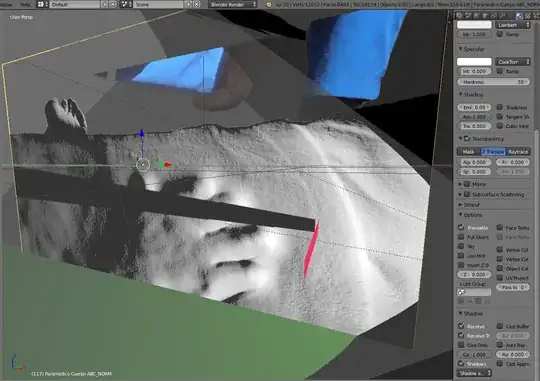The image size is (540, 381).
Task: Collapse the Specular panel
Action: pyautogui.click(x=460, y=49)
